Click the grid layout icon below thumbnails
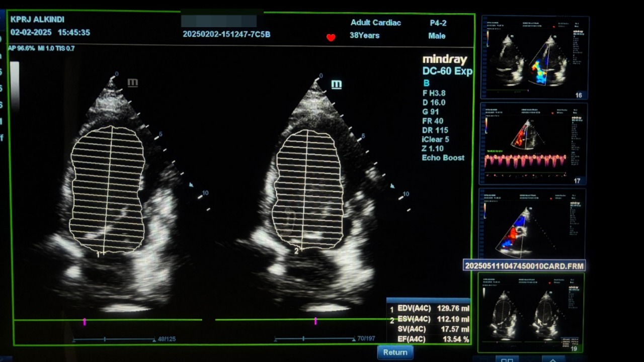 [507, 359]
